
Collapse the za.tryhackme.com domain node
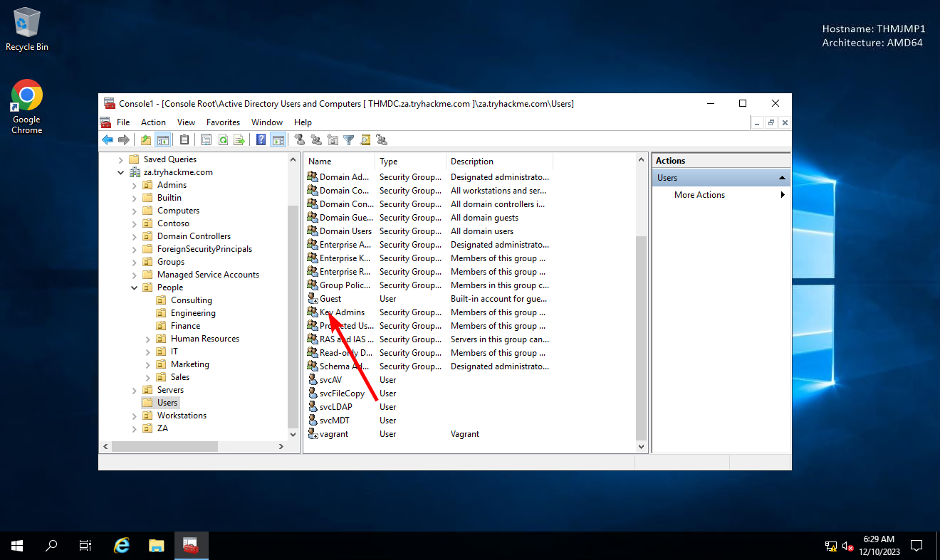pyautogui.click(x=120, y=172)
